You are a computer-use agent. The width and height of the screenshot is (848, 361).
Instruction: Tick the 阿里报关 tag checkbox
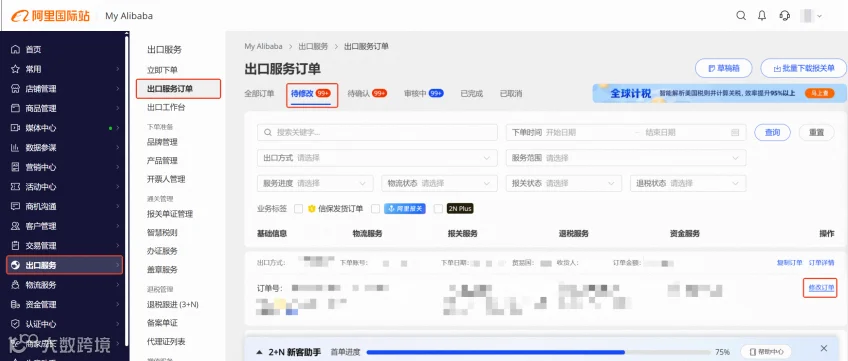[x=375, y=209]
